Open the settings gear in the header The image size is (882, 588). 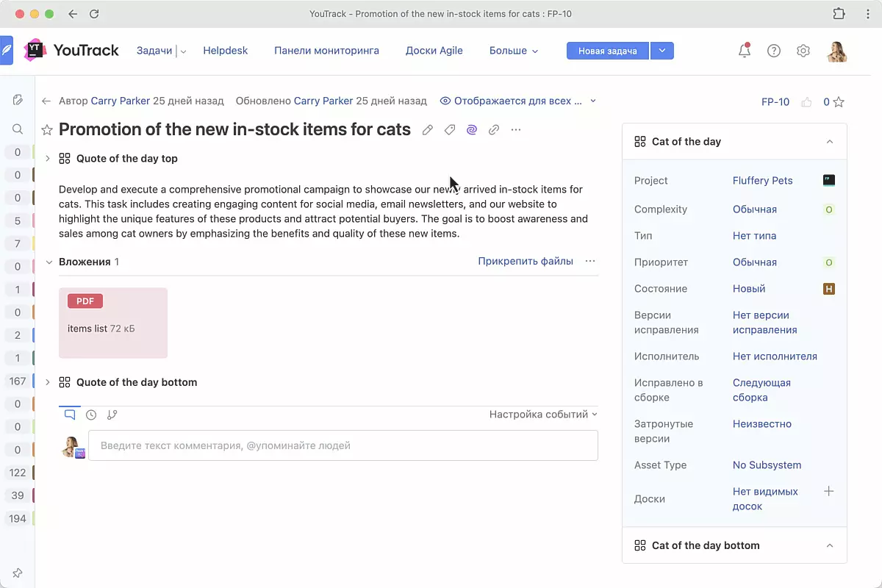pyautogui.click(x=803, y=51)
